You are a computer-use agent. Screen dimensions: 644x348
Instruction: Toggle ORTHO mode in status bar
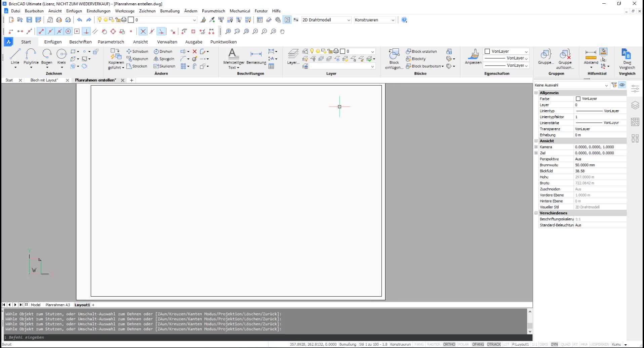coord(449,344)
